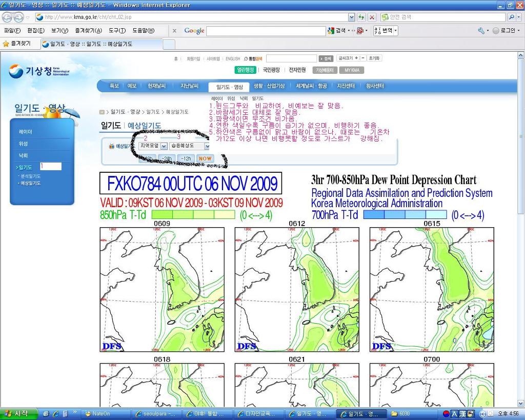The width and height of the screenshot is (525, 420).
Task: Click the 漢 Hanja IME icon in the tray
Action: tap(462, 414)
